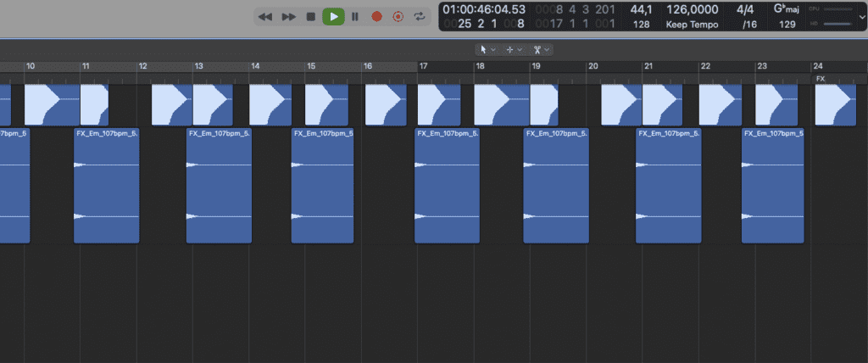Screen dimensions: 868x363
Task: Click bar 12 in the ruler
Action: click(142, 66)
